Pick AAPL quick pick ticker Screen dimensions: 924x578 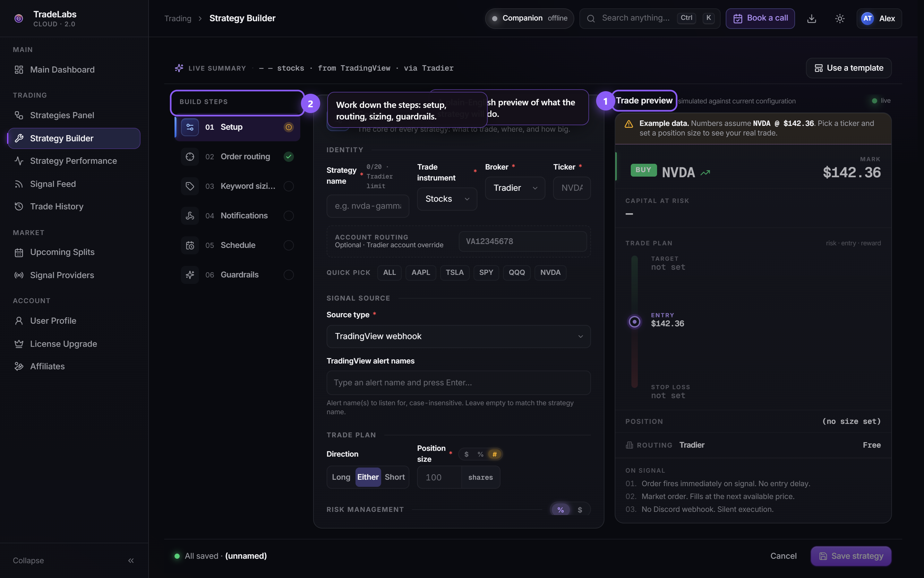click(421, 273)
